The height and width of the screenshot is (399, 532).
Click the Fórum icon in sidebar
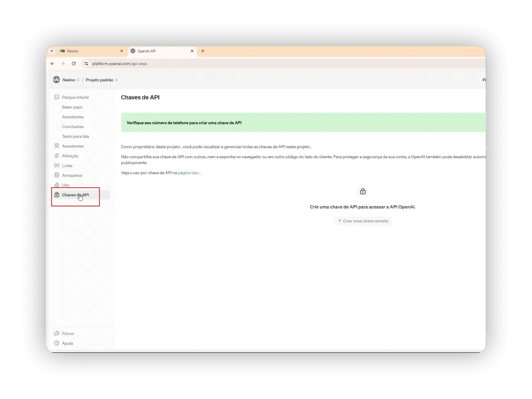(57, 334)
